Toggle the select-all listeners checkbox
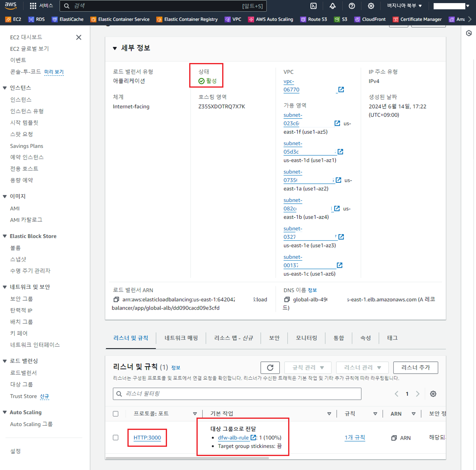Viewport: 476px width, 470px height. [116, 414]
